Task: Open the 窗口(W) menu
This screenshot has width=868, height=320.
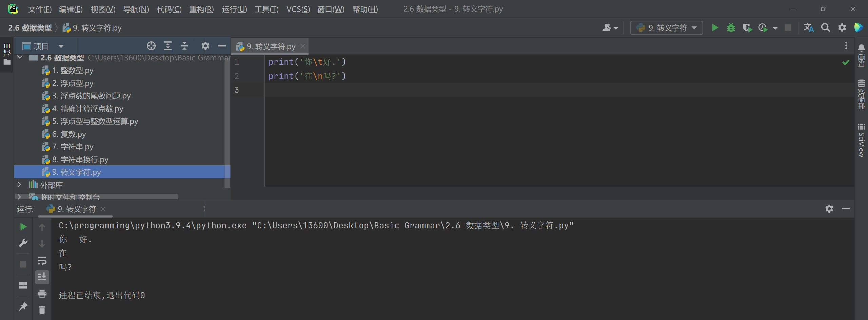Action: [x=331, y=9]
